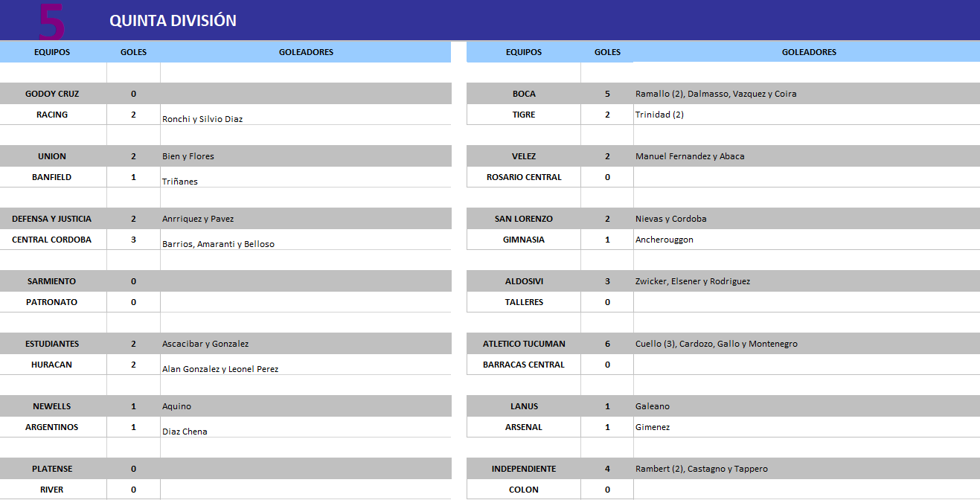The height and width of the screenshot is (500, 980).
Task: Select the BARRACAS CENTRAL team cell
Action: click(x=524, y=365)
